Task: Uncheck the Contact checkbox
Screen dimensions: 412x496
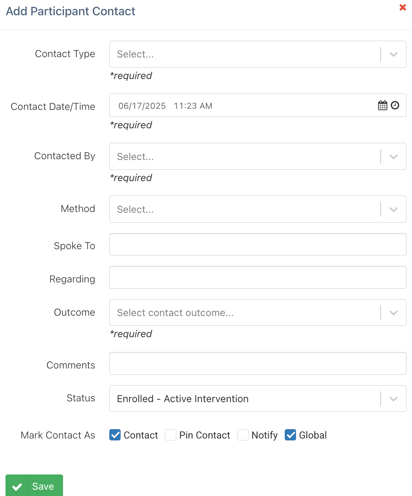Action: click(115, 435)
